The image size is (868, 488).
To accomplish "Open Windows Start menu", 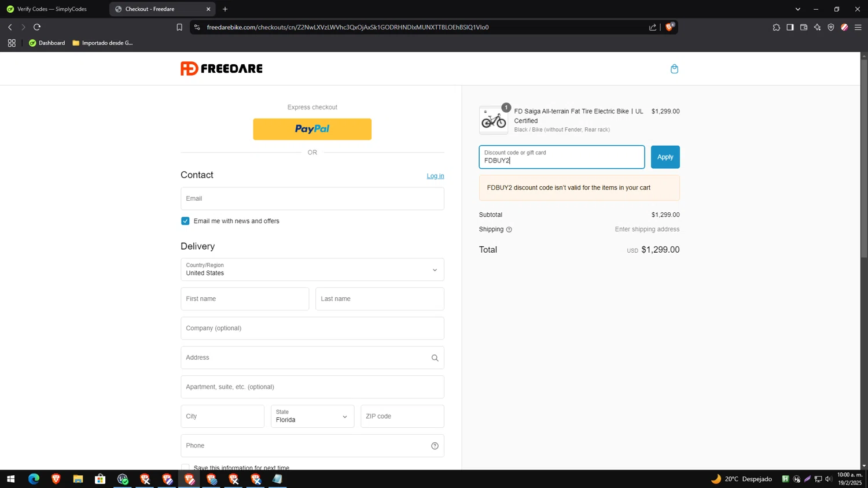I will pyautogui.click(x=10, y=479).
